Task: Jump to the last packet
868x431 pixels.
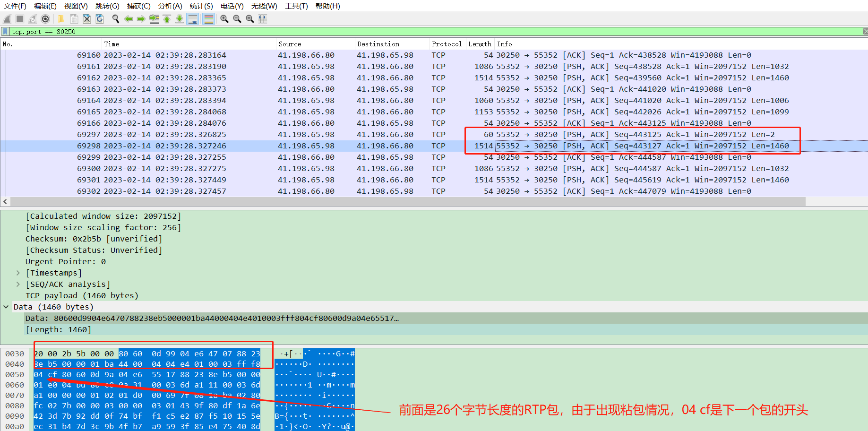Action: pos(180,19)
